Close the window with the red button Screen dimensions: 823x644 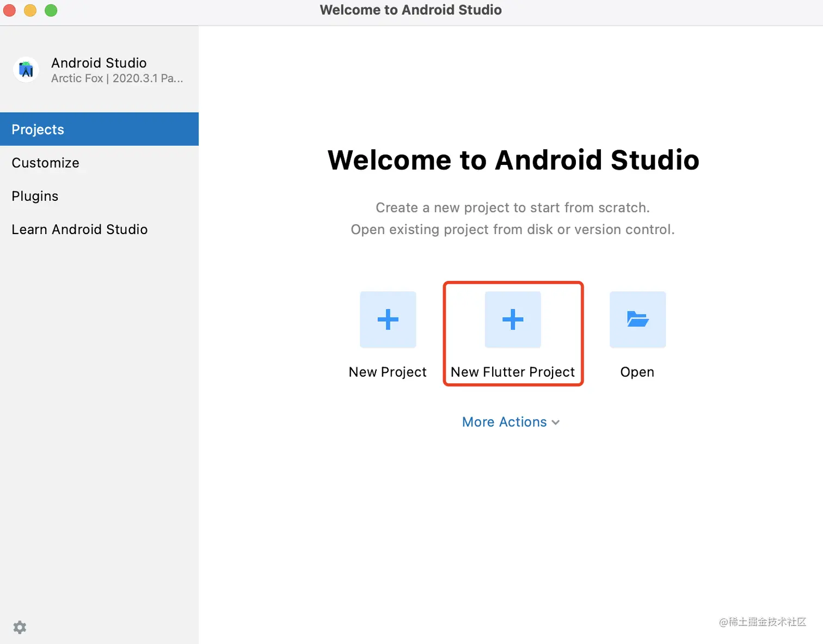10,10
